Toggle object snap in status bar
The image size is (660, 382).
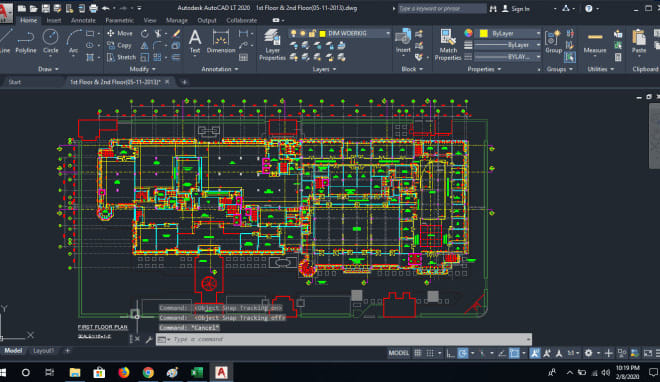514,353
